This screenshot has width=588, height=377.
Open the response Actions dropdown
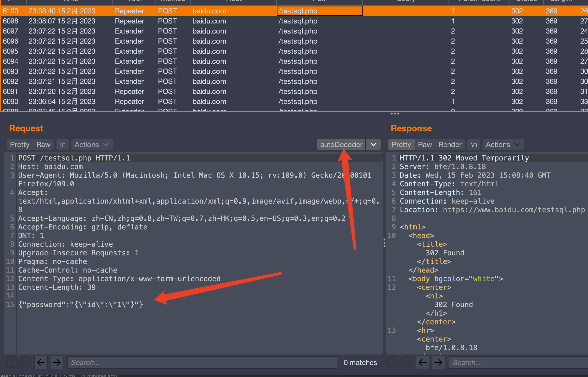[503, 144]
